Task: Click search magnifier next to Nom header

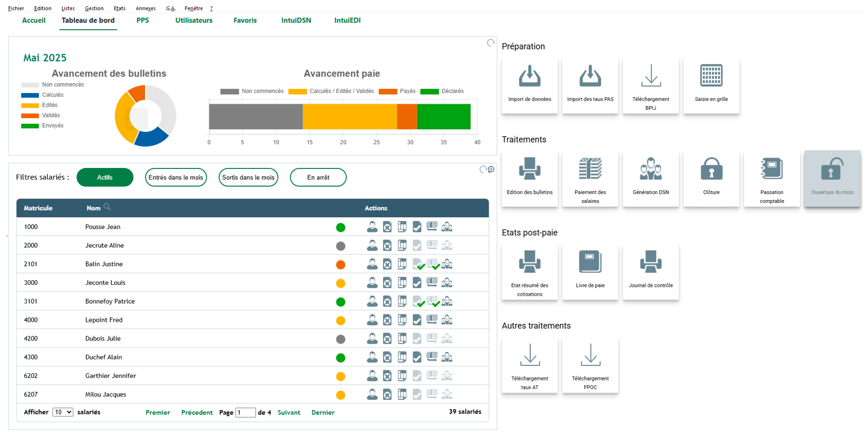Action: click(x=107, y=207)
